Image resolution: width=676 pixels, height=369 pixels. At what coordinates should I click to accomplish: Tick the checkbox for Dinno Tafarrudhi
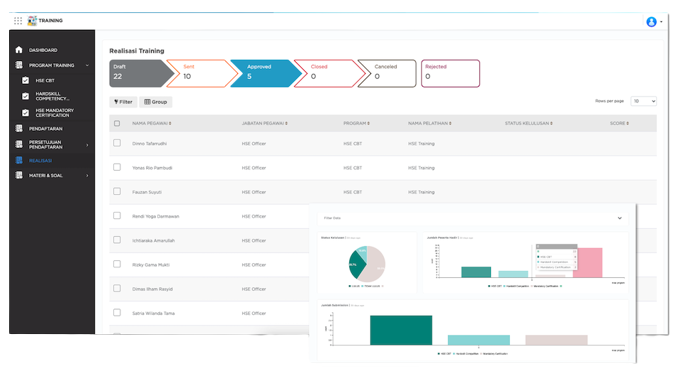(x=117, y=143)
